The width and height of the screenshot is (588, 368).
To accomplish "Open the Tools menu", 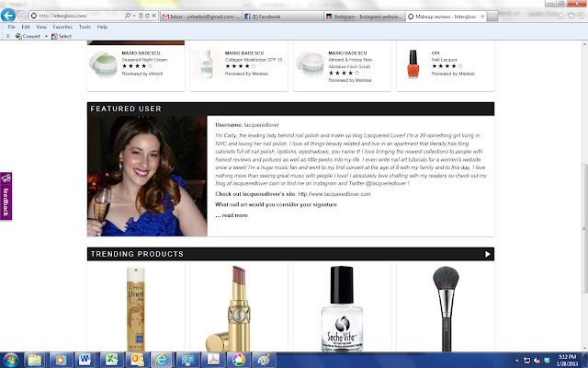I will click(85, 27).
